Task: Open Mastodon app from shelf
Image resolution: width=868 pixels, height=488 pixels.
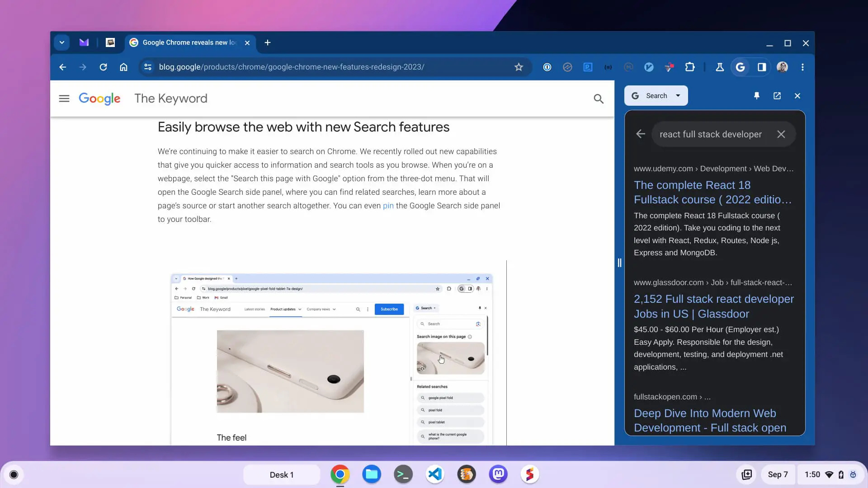Action: 498,474
